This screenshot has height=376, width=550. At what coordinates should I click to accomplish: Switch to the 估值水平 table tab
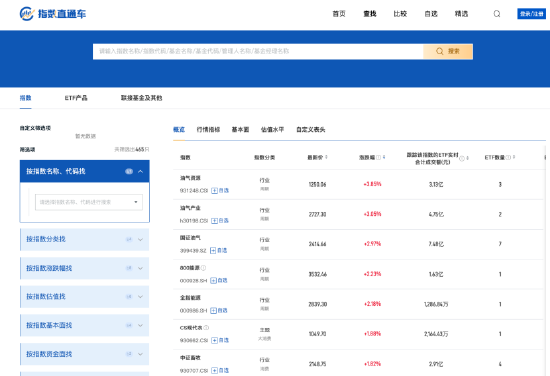point(273,129)
